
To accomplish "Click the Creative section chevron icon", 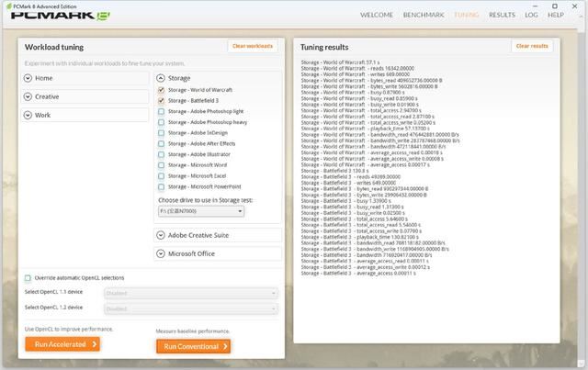I will point(28,96).
